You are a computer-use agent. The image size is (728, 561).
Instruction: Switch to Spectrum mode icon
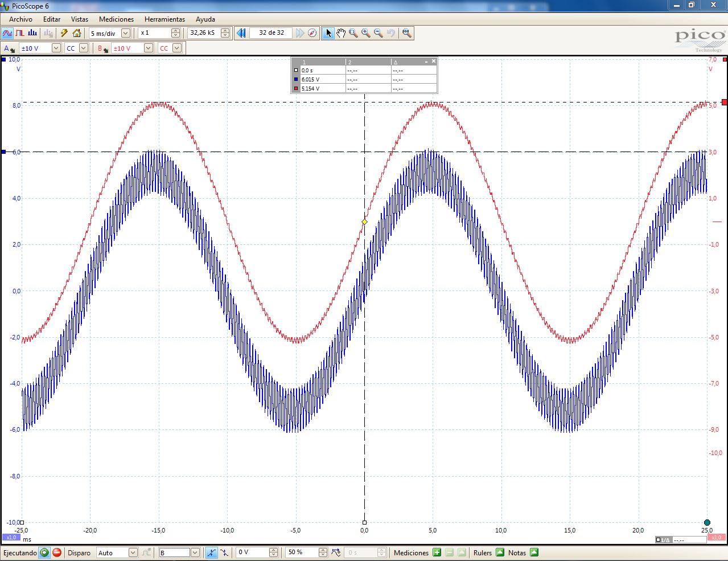32,33
